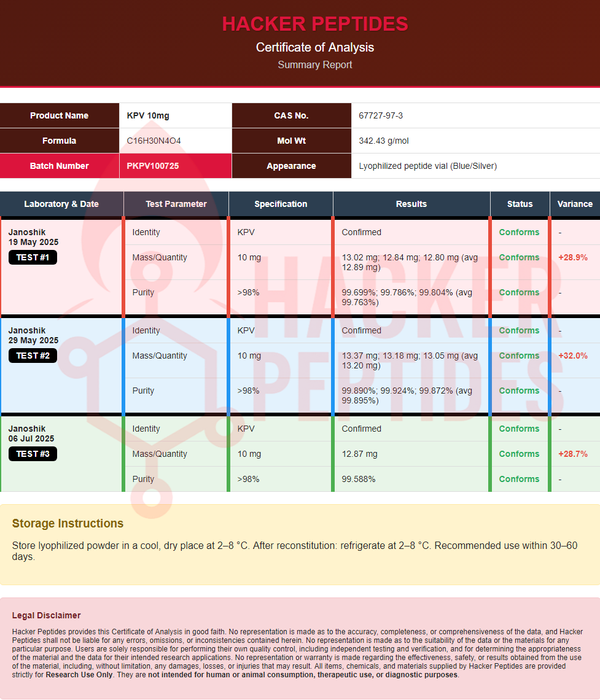Click Janoshik 06 Jul 2025 lab entry
Viewport: 600px width, 700px height.
pos(31,434)
